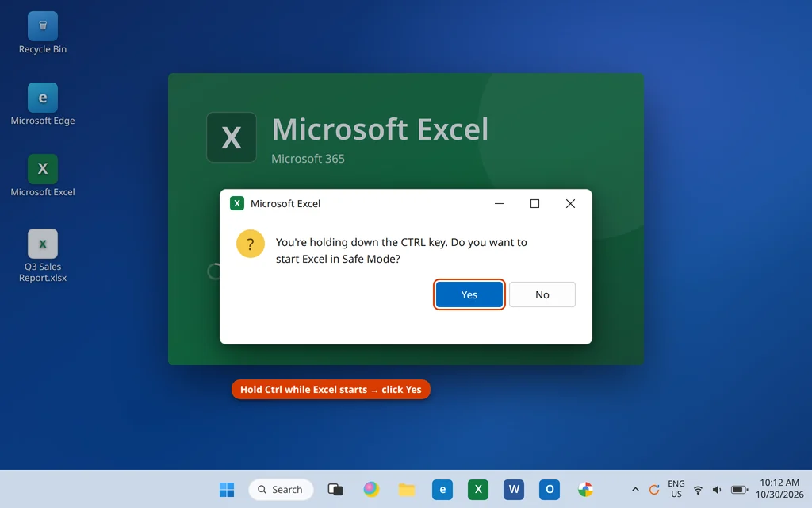
Task: Open Microsoft Edge from the taskbar
Action: 442,489
